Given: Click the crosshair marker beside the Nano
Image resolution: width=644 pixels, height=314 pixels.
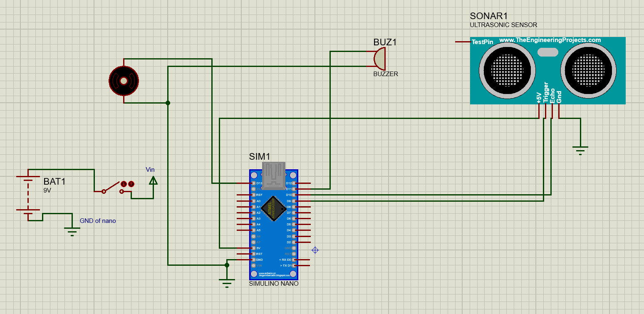Looking at the screenshot, I should 315,250.
